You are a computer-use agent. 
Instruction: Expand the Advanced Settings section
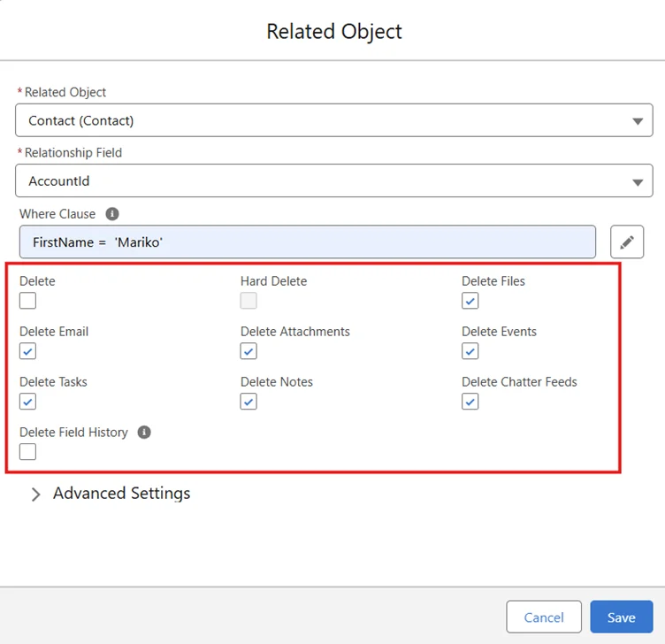click(121, 494)
